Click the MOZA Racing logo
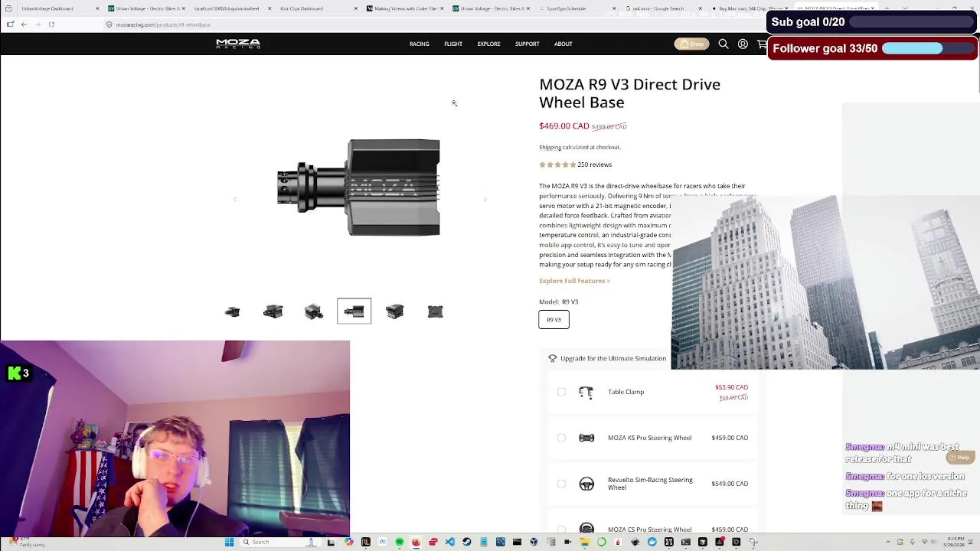 238,44
